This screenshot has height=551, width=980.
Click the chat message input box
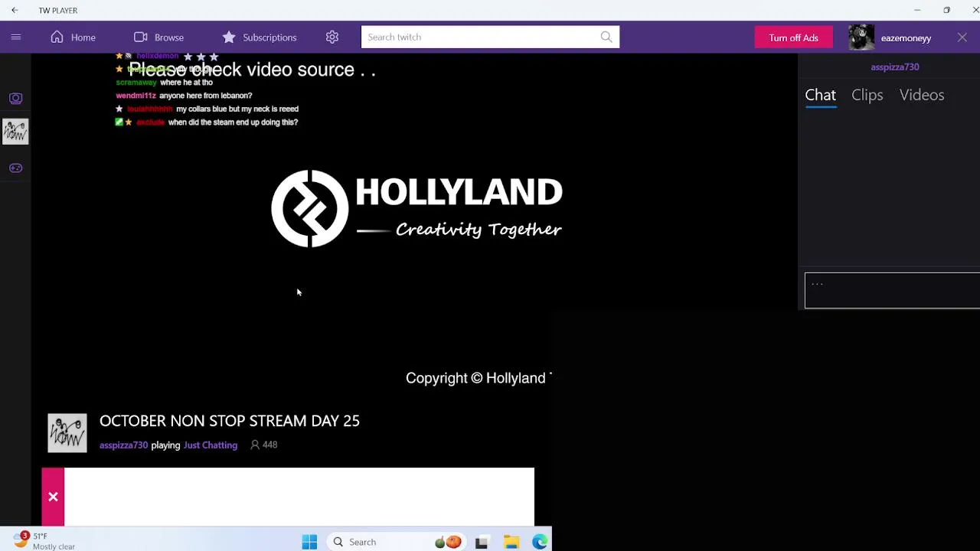(x=892, y=291)
